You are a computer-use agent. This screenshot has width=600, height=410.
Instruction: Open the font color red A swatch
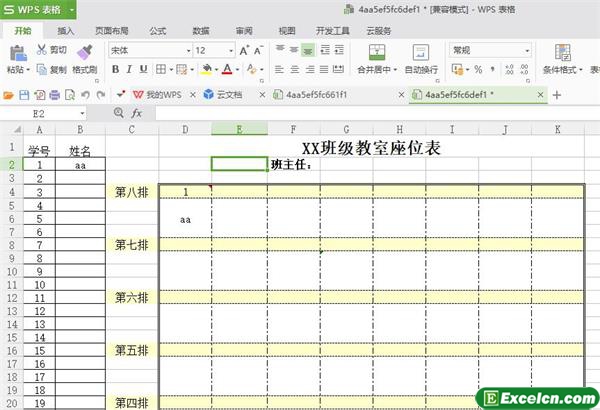coord(227,70)
